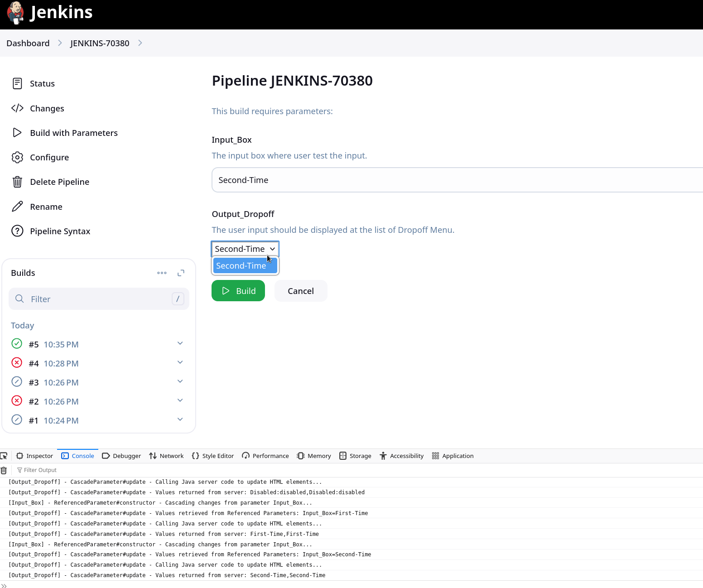Switch to the Inspector devtools tab
This screenshot has width=703, height=588.
coord(35,456)
